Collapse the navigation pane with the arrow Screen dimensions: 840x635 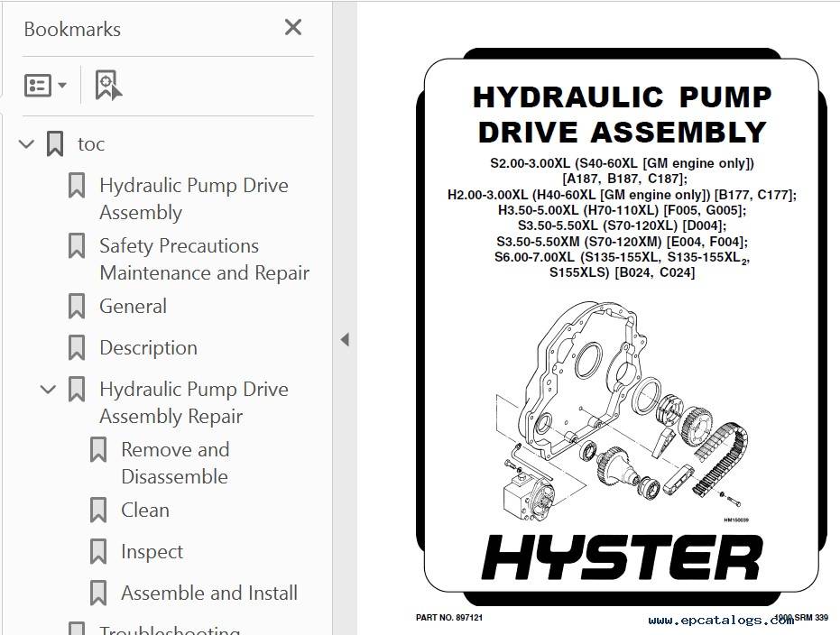pyautogui.click(x=345, y=339)
